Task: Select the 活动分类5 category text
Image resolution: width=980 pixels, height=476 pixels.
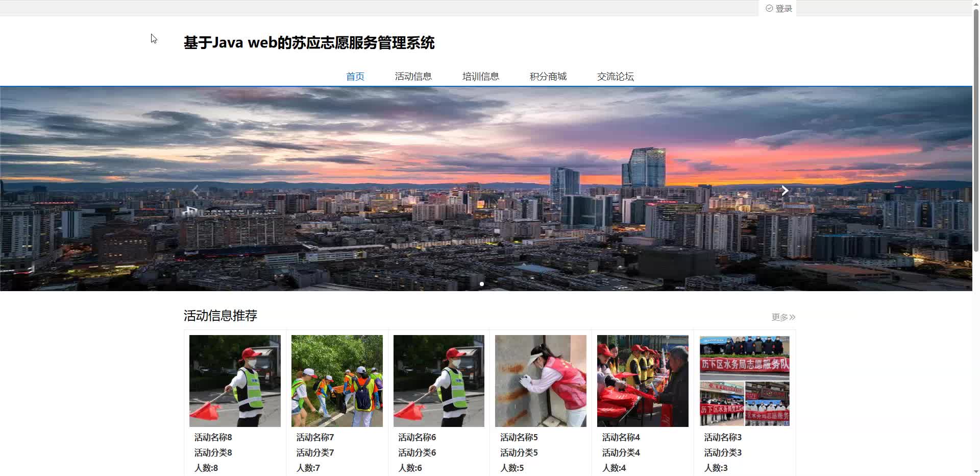Action: [519, 453]
